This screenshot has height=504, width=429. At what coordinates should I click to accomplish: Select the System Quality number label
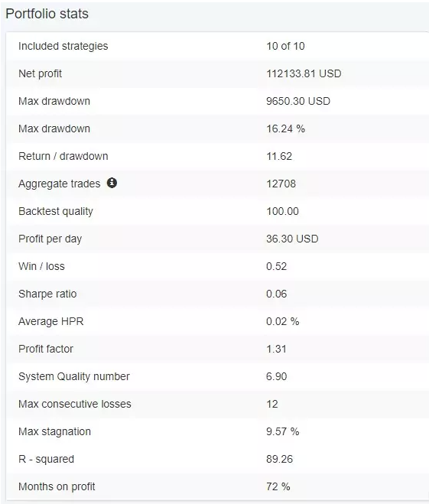pyautogui.click(x=74, y=377)
